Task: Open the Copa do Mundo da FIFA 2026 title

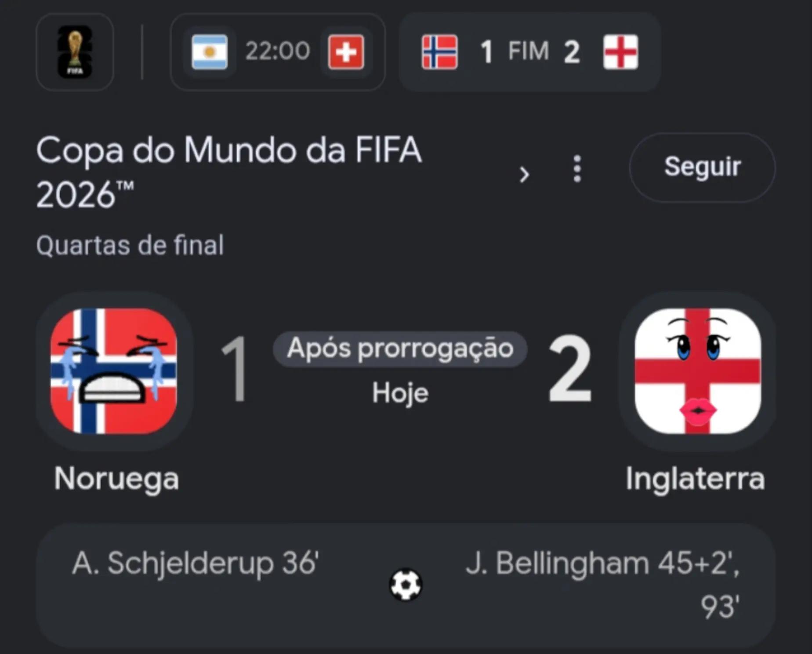Action: (229, 172)
